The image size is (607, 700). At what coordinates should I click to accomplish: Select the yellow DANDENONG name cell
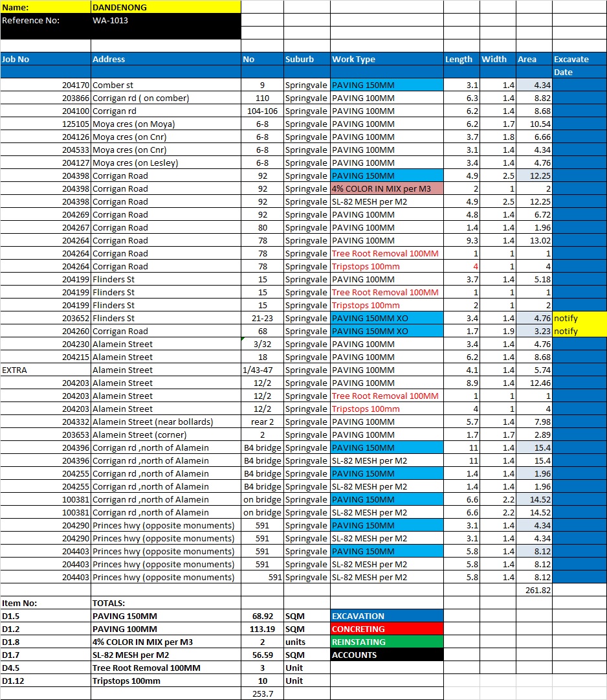166,7
